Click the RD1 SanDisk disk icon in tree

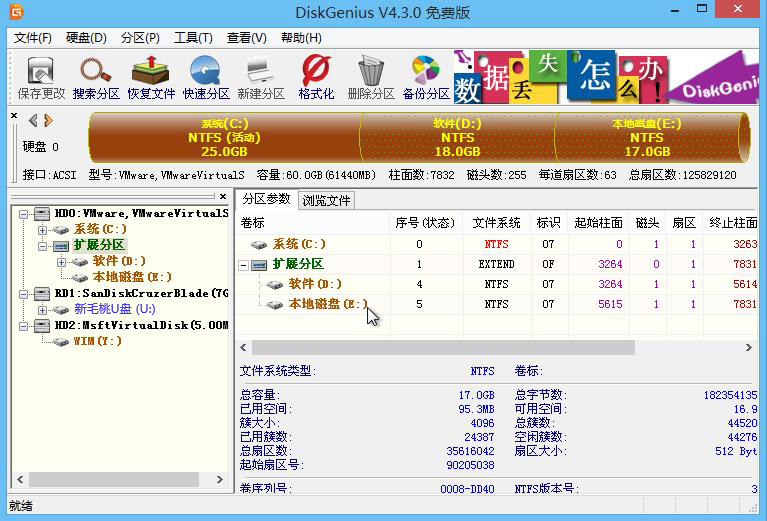tap(42, 294)
